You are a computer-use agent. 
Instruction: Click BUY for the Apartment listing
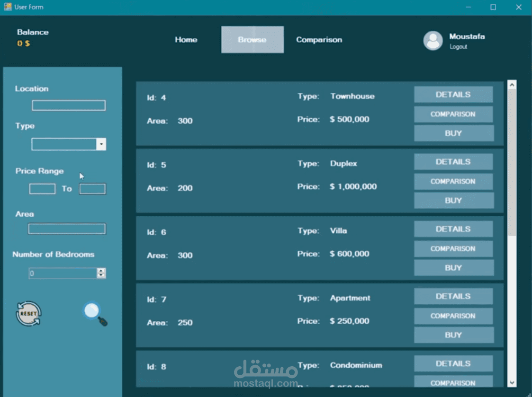(x=454, y=335)
